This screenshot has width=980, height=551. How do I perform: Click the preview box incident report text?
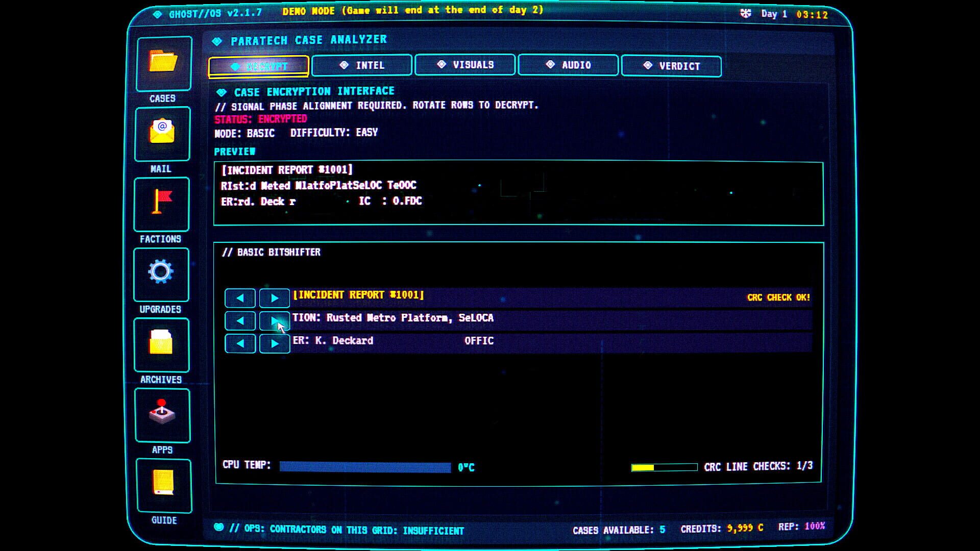[286, 170]
